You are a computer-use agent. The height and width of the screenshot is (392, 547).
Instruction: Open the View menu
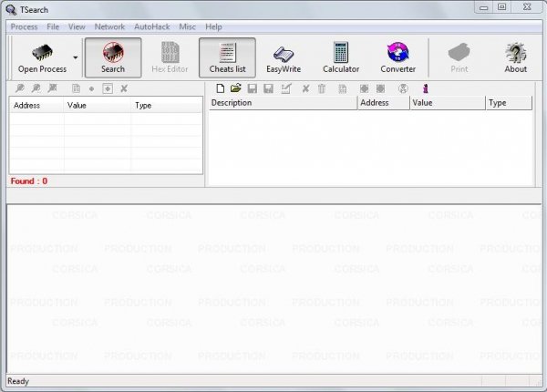tap(77, 26)
